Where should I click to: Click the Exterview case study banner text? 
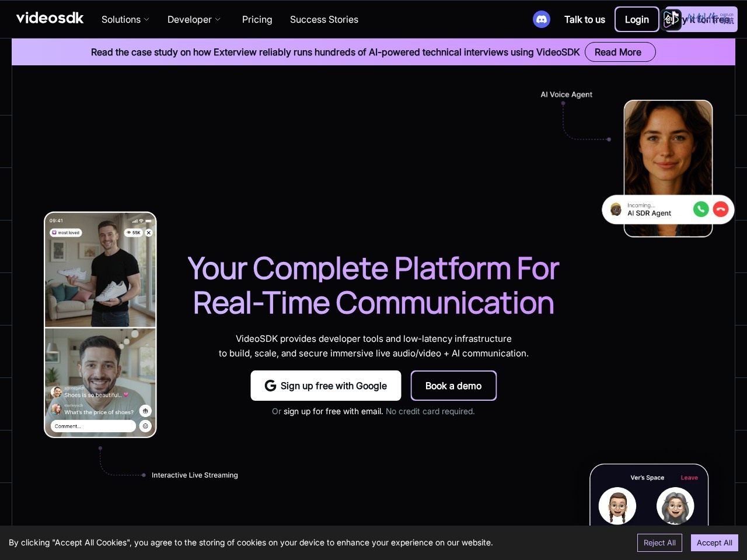coord(336,52)
